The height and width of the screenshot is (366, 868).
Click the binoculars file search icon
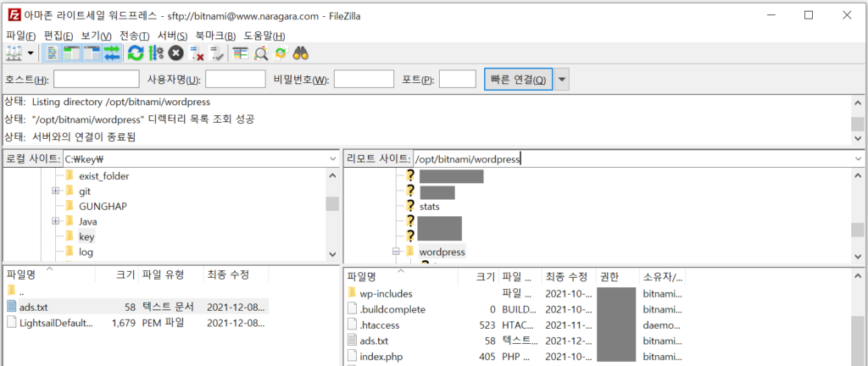coord(301,53)
